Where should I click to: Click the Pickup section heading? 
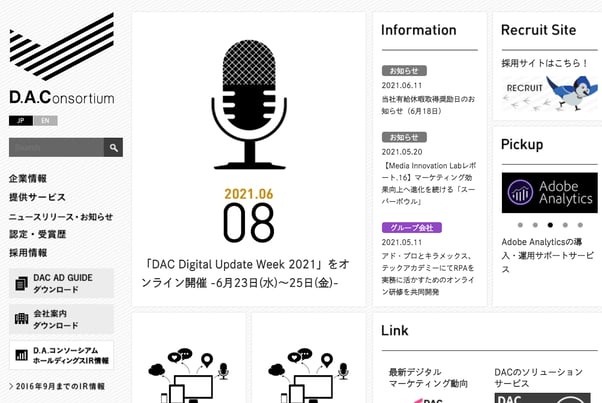(522, 144)
